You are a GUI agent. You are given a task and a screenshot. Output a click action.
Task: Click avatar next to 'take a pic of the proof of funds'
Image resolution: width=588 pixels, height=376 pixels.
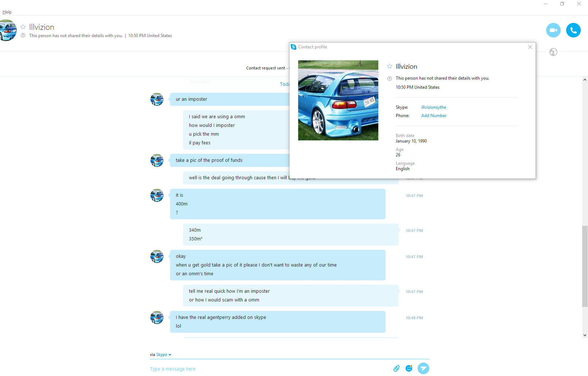[x=157, y=160]
